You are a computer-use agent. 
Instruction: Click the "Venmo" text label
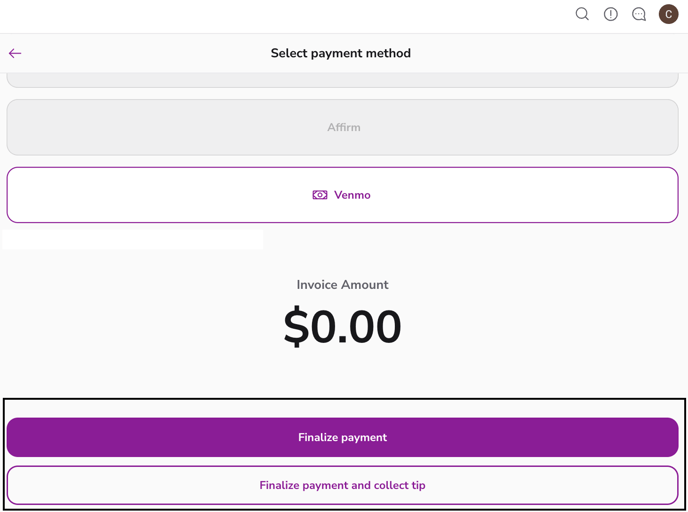point(352,195)
